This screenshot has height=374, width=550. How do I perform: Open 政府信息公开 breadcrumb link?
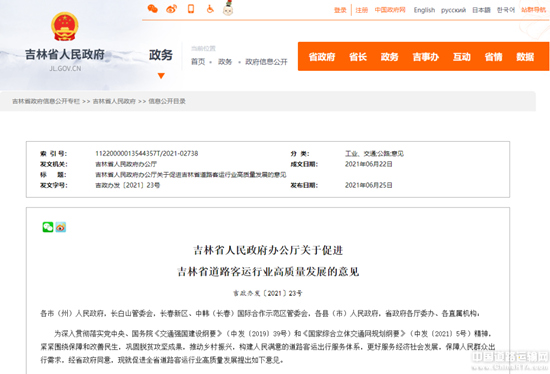pos(266,62)
